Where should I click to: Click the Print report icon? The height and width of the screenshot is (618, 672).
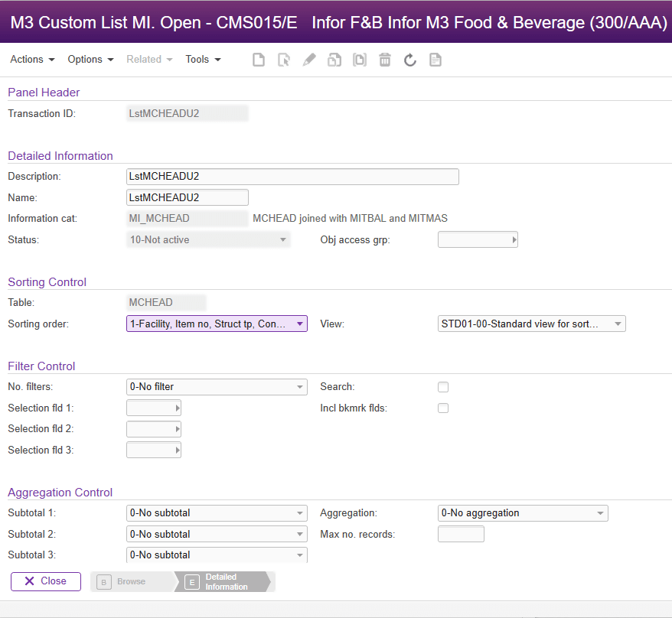435,59
